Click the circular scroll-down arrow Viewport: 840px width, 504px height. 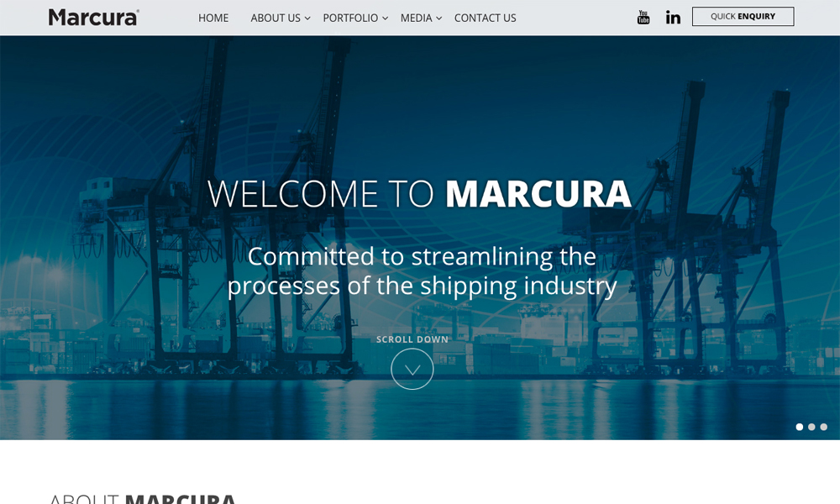coord(412,369)
